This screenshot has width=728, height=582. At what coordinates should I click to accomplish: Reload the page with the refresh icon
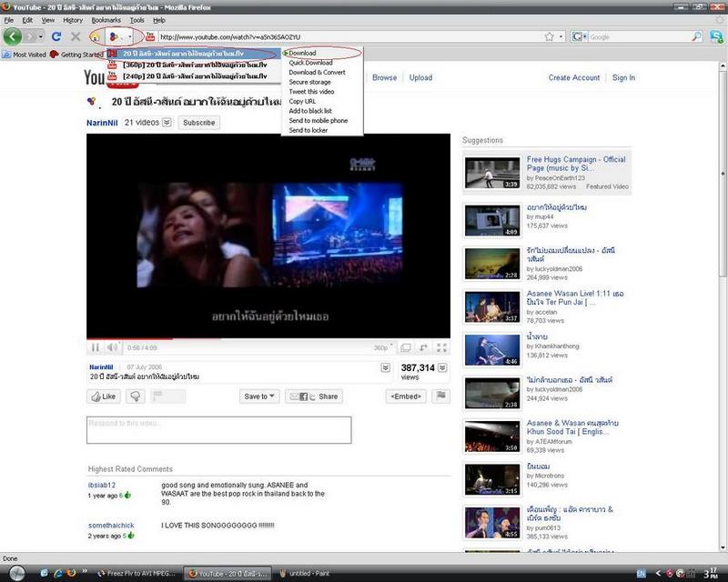click(56, 36)
